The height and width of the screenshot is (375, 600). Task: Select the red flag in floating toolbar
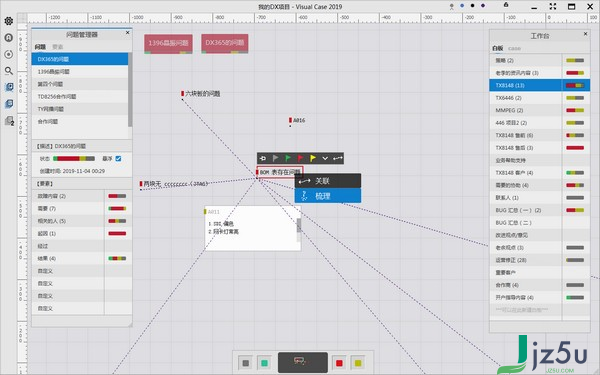(x=300, y=158)
